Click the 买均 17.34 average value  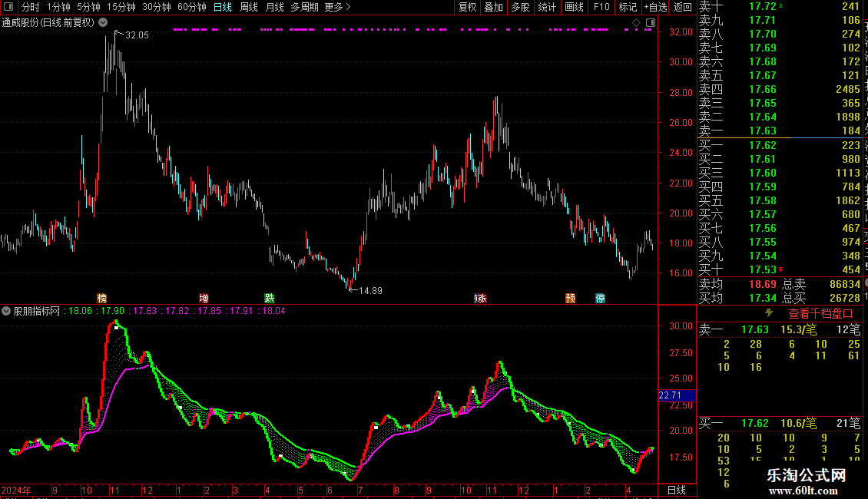[x=763, y=298]
